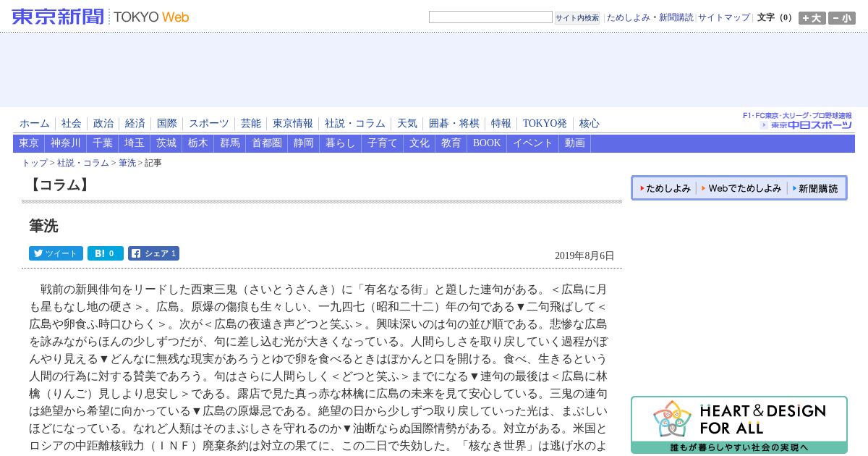Viewport: 868px width, 456px height.
Task: Open the 天気 section
Action: [407, 124]
